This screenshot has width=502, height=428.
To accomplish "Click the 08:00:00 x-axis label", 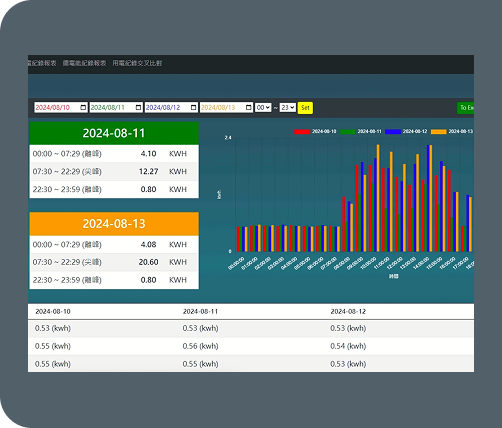I will pyautogui.click(x=342, y=263).
